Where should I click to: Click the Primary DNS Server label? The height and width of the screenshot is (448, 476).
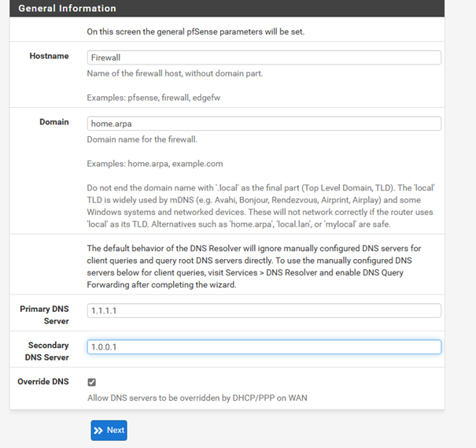point(44,315)
